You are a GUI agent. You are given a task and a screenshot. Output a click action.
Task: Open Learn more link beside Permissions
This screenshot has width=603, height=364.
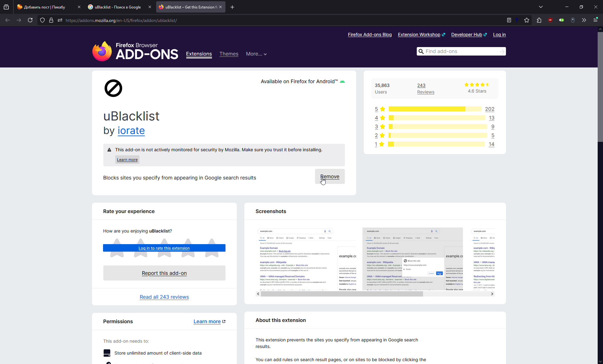pos(209,321)
